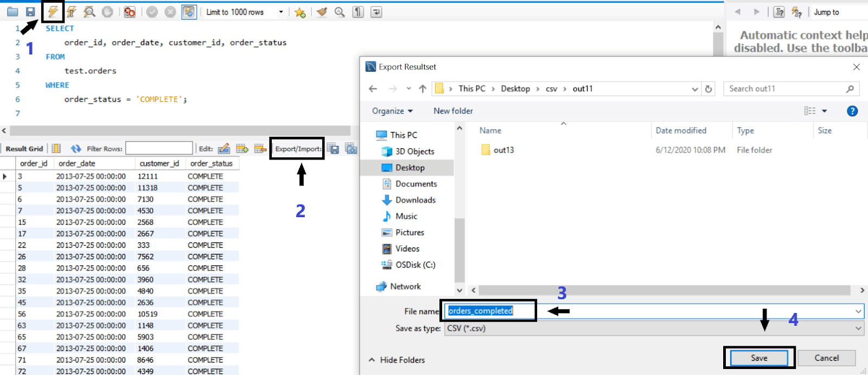868x375 pixels.
Task: Focus the Filter Rows input box
Action: coord(159,148)
